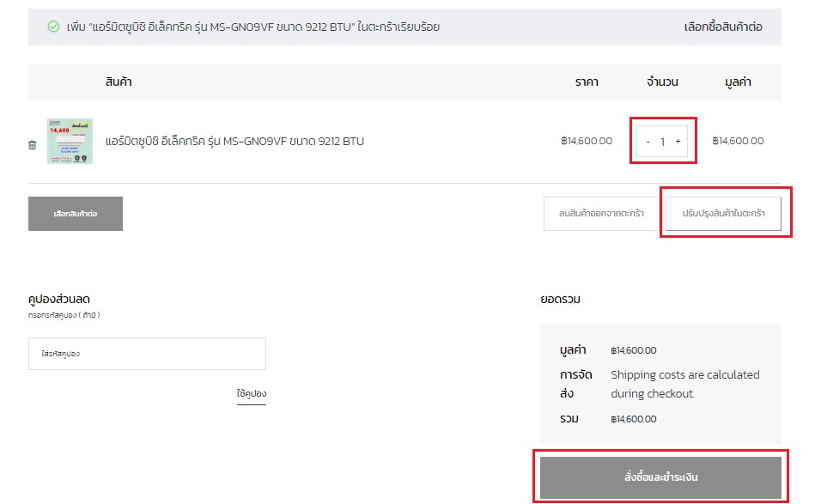Click the trash icon to remove item
Viewport: 815px width, 504px height.
(33, 145)
